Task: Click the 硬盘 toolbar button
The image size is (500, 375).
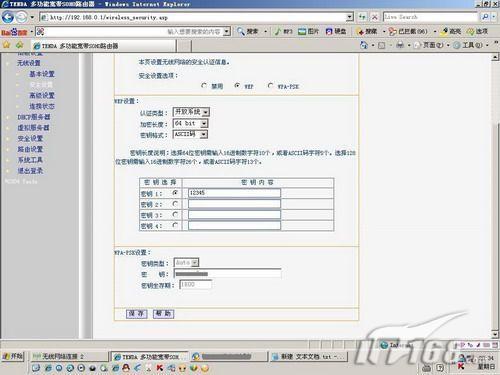Action: pos(336,32)
